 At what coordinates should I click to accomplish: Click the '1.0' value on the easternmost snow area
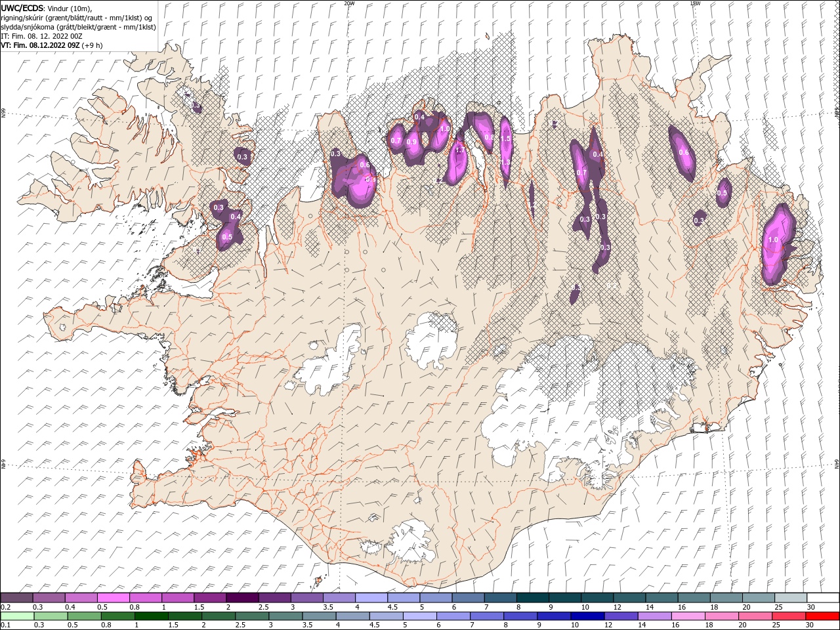773,240
